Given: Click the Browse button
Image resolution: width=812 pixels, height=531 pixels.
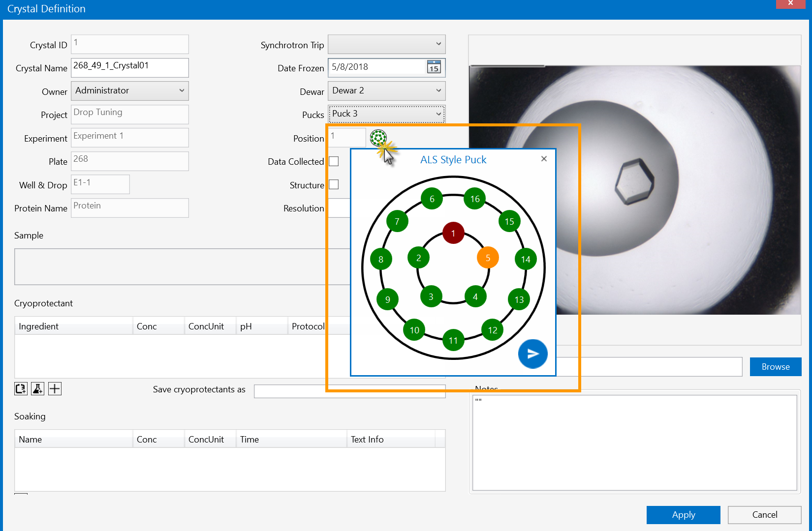Looking at the screenshot, I should coord(775,367).
